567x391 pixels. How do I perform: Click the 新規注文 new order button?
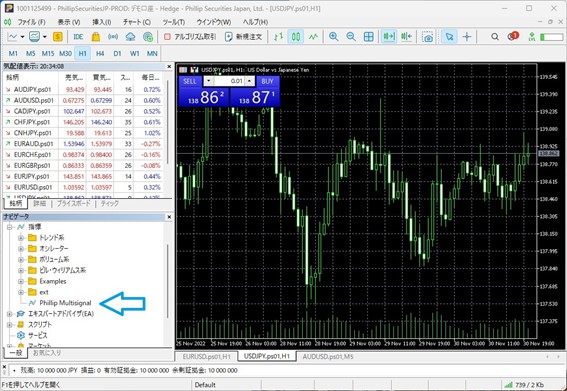(243, 37)
